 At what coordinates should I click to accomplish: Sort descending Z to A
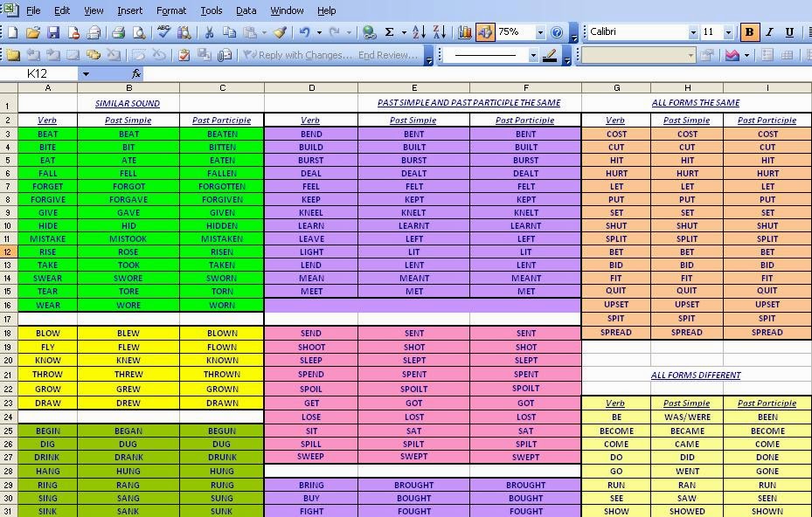click(x=439, y=32)
